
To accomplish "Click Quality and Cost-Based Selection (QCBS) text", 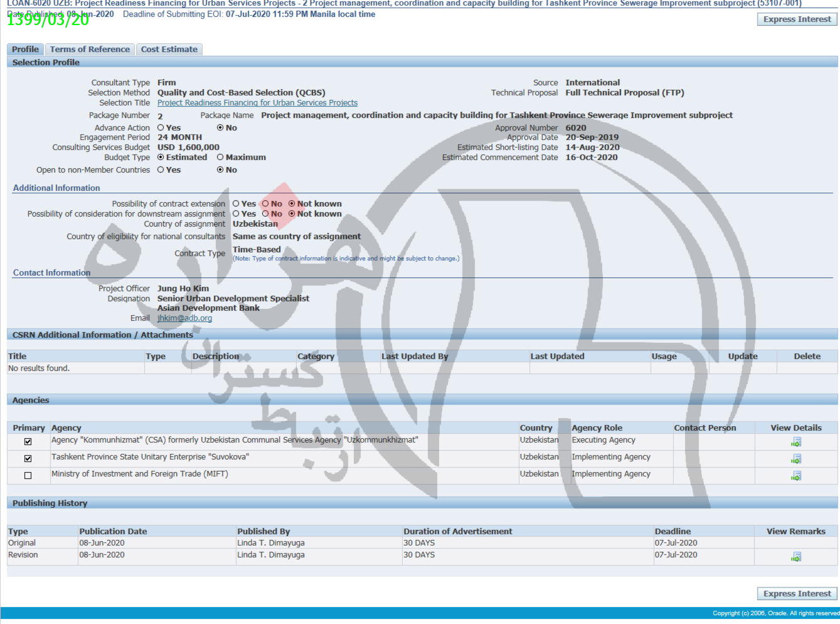I will pyautogui.click(x=241, y=92).
